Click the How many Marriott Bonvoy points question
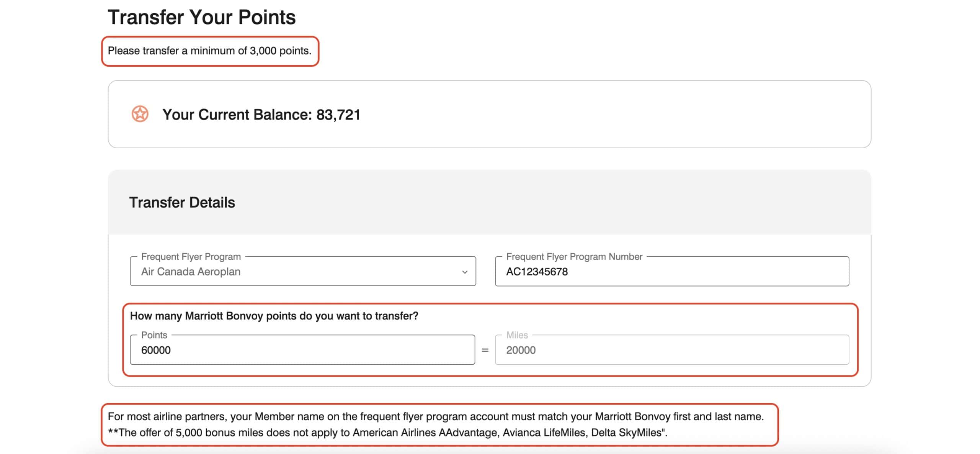Screen dimensions: 980x454 coord(274,316)
